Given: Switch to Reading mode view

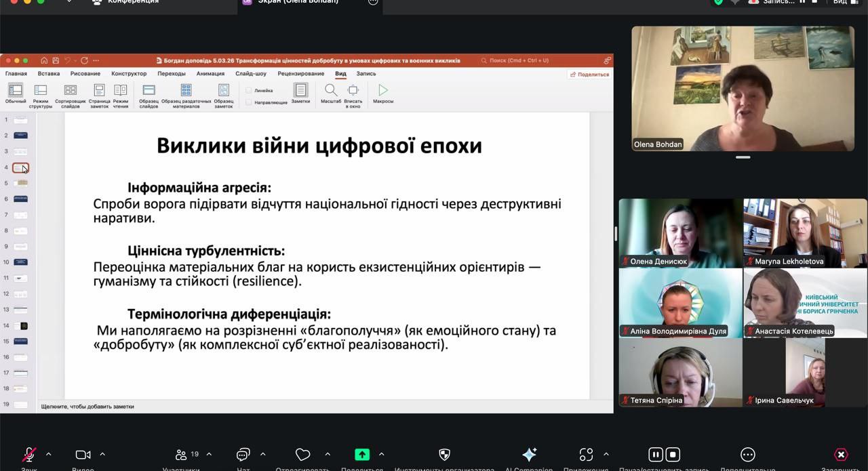Looking at the screenshot, I should [x=121, y=91].
